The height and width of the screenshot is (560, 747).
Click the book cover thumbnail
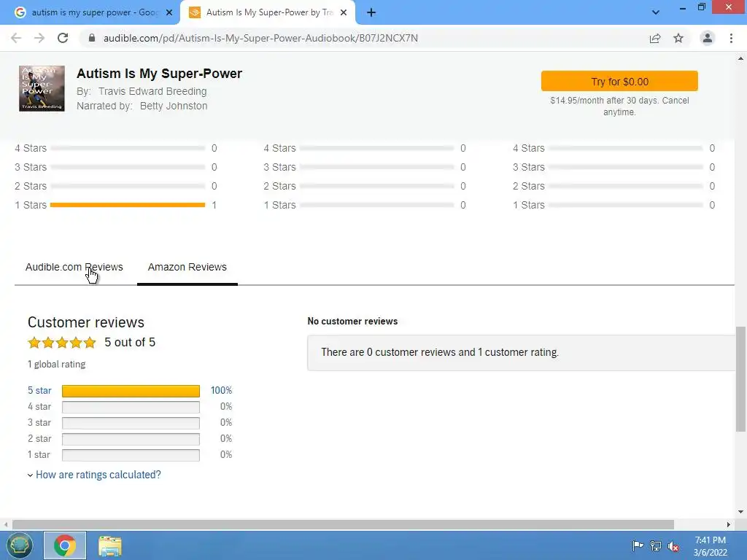[42, 88]
